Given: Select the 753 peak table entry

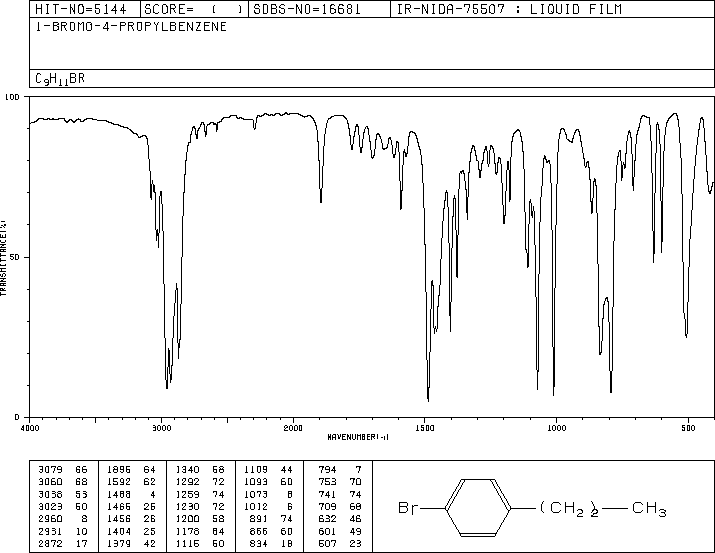Looking at the screenshot, I should pos(327,482).
